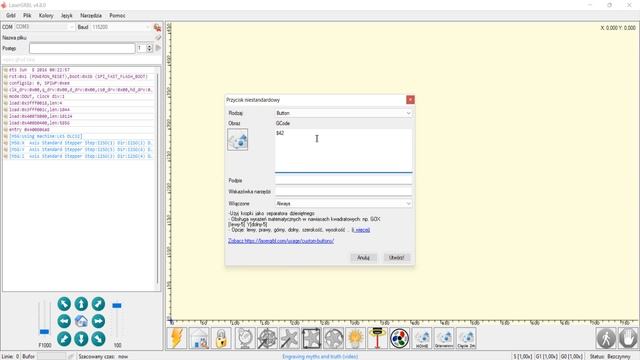
Task: Click the padlock unlock icon
Action: (221, 338)
